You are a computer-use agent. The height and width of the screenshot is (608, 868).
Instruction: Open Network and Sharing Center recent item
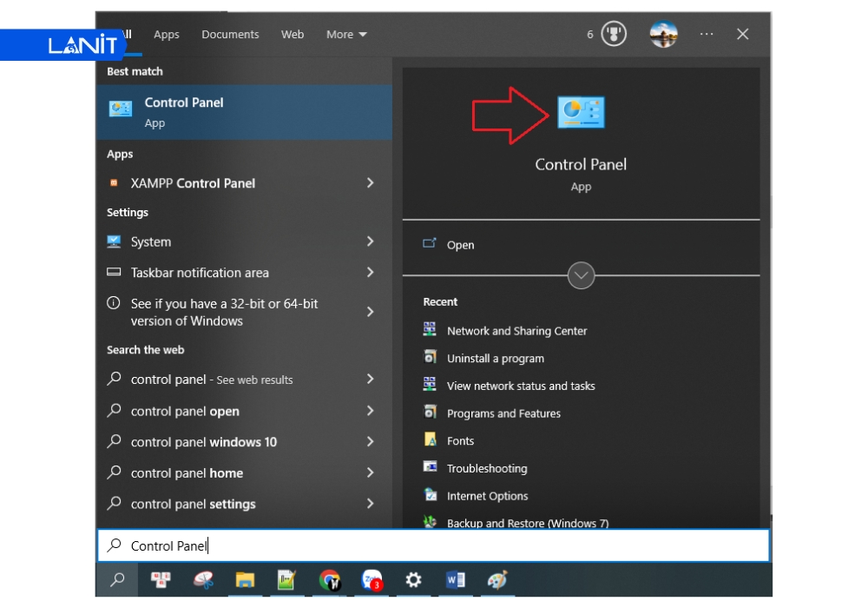516,331
